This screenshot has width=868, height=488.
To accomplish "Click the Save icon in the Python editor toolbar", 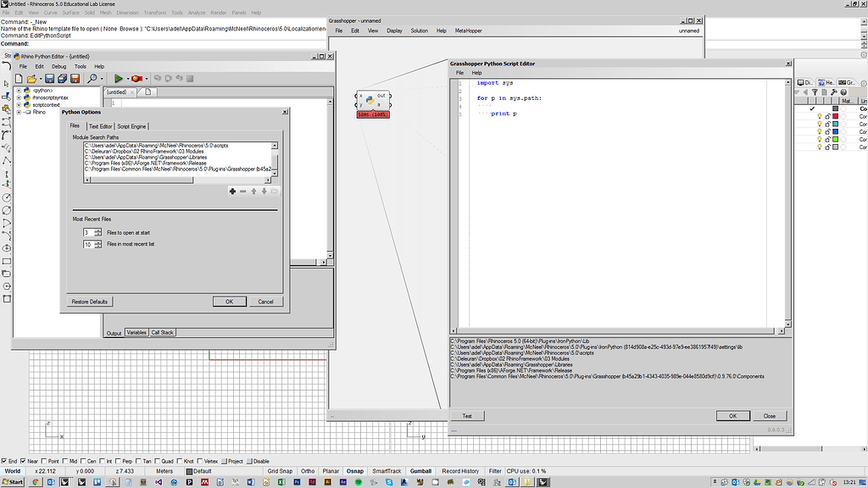I will coord(50,78).
